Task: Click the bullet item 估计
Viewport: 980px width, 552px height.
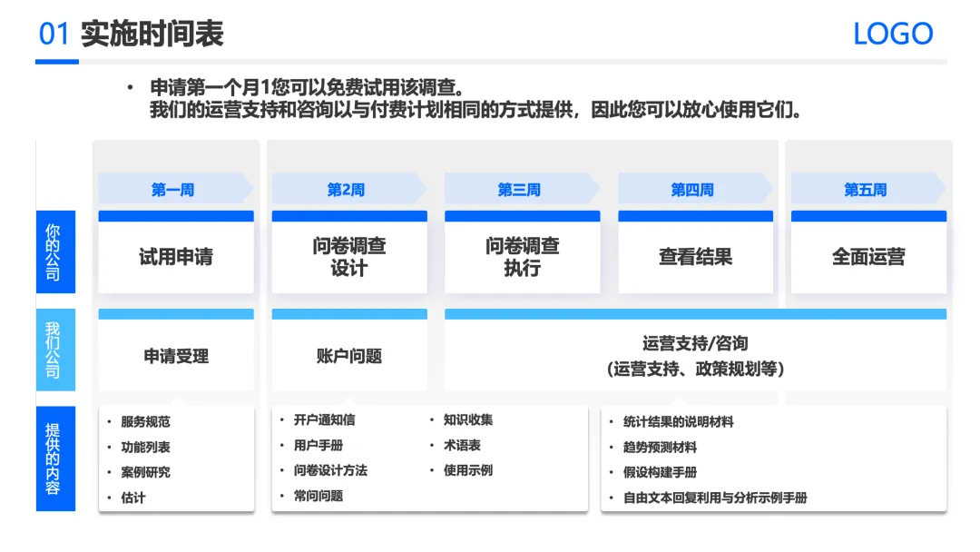Action: [x=133, y=498]
